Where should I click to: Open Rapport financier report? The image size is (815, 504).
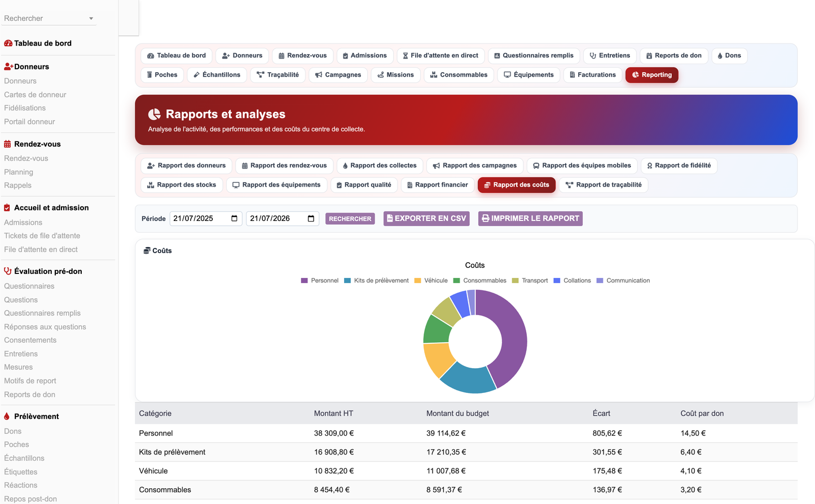pyautogui.click(x=438, y=185)
